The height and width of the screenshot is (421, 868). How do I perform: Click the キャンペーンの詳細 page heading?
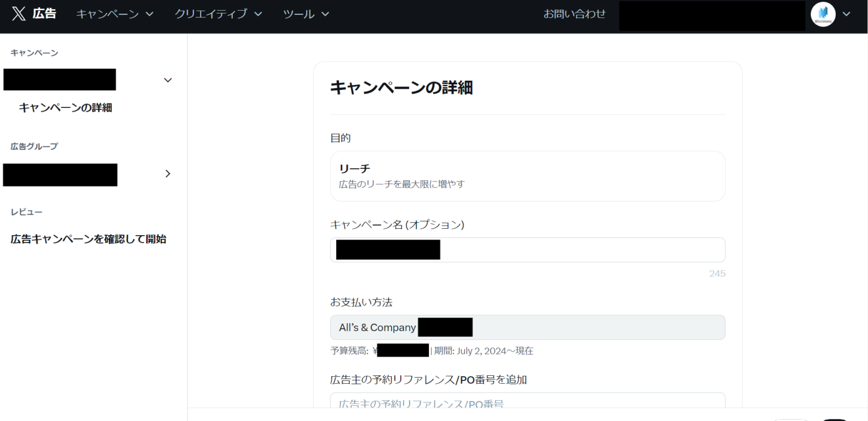[401, 88]
